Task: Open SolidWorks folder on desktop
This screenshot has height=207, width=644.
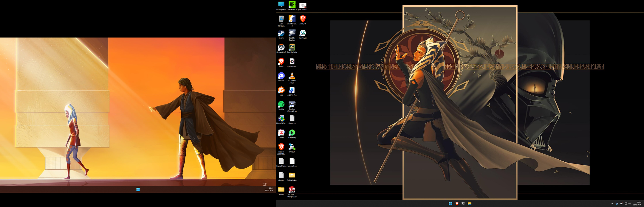Action: pyautogui.click(x=292, y=177)
